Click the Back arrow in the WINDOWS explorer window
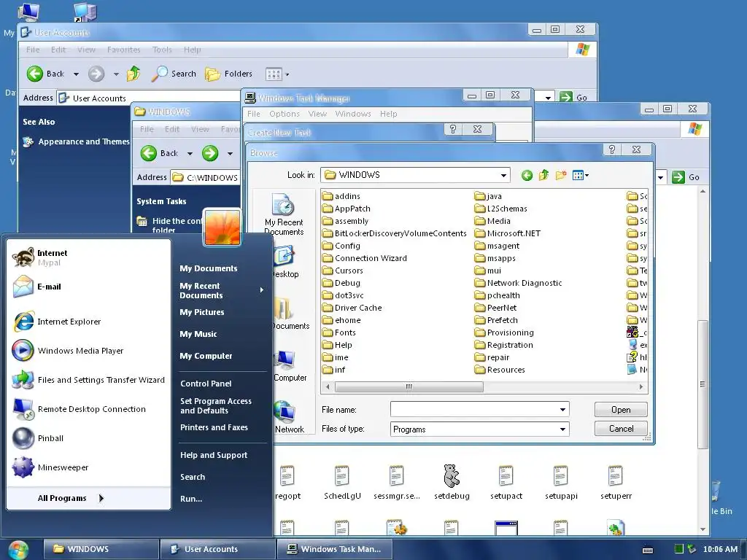 (x=149, y=153)
